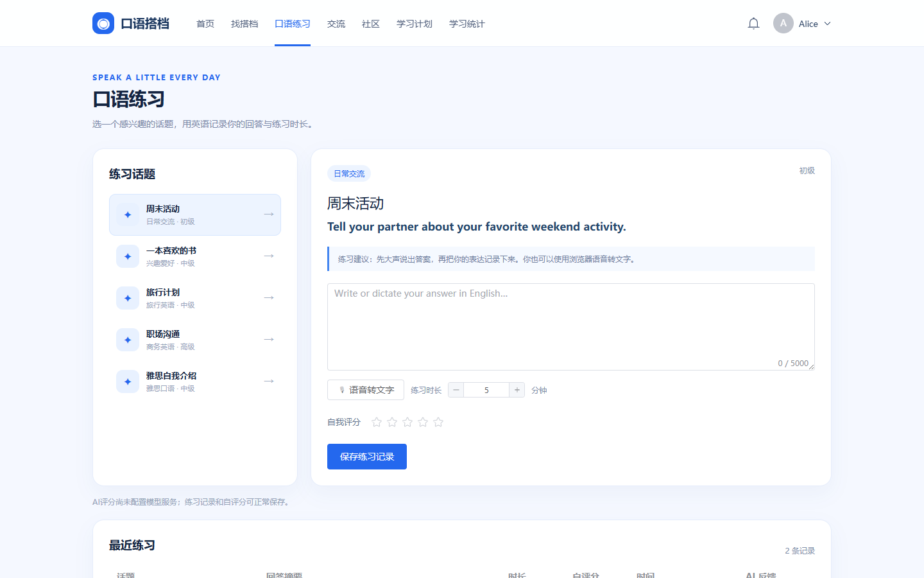This screenshot has width=924, height=578.
Task: Click the 保存练习记录 button
Action: (x=367, y=457)
